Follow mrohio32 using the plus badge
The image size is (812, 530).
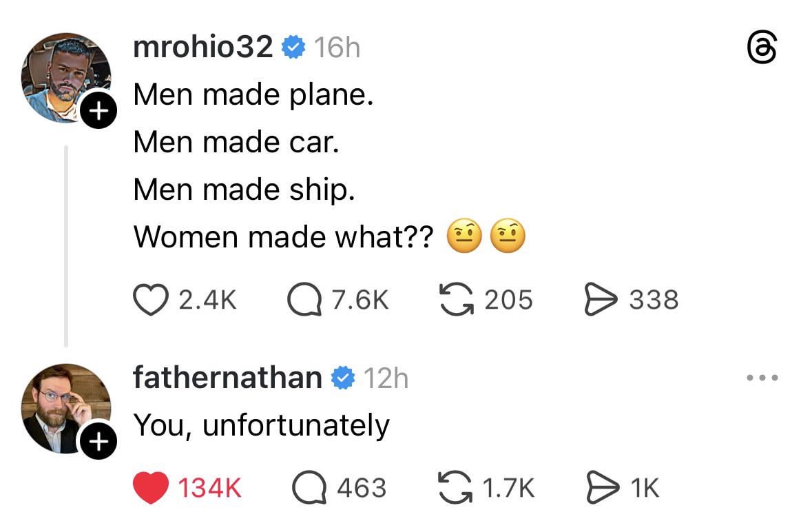[x=98, y=110]
